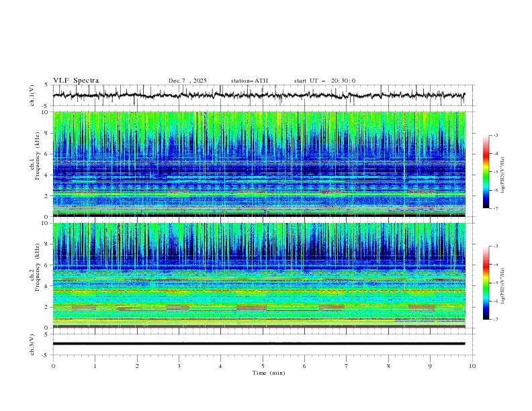Click the "Time (min)" axis label
The image size is (532, 411).
269,373
